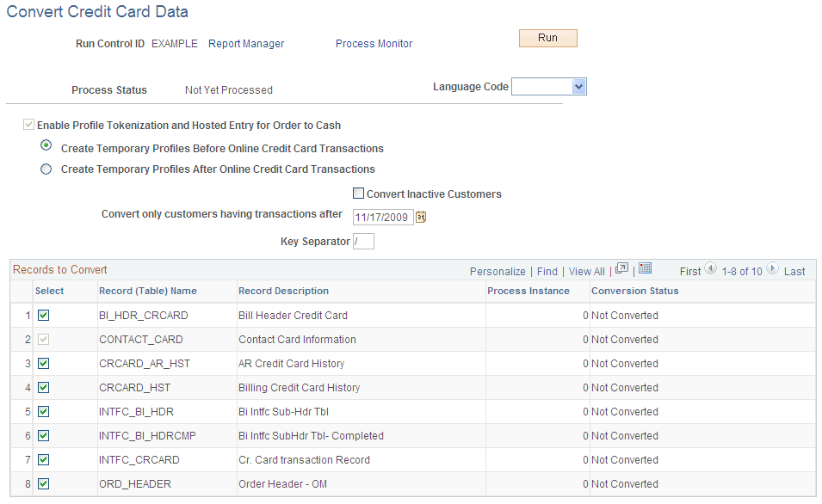Click the previous page arrow in the grid
The height and width of the screenshot is (504, 822).
click(711, 270)
